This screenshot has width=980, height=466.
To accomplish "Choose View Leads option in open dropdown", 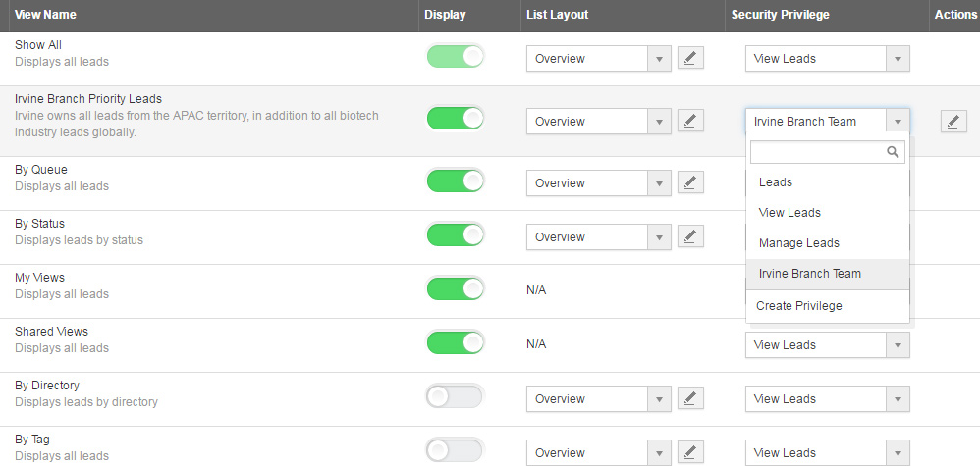I will pos(789,213).
